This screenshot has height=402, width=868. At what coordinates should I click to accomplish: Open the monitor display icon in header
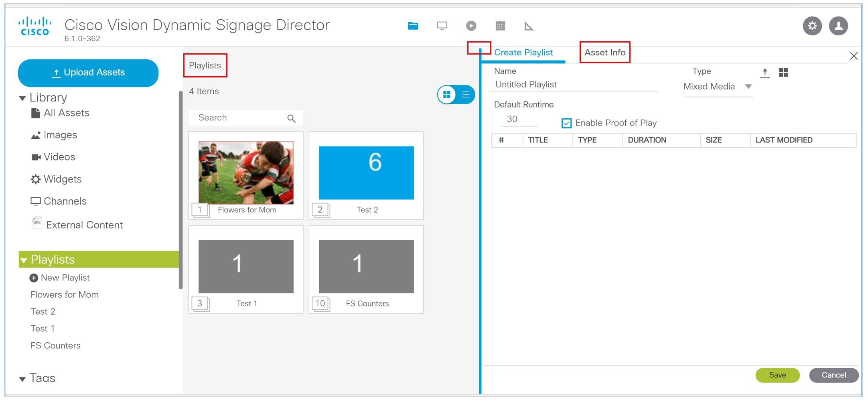click(442, 26)
